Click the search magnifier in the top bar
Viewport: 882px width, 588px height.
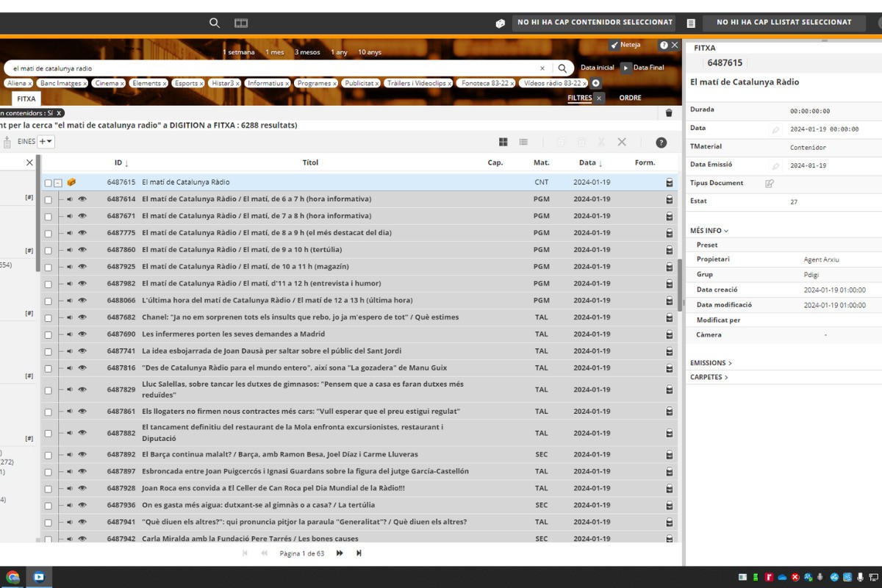(x=215, y=23)
